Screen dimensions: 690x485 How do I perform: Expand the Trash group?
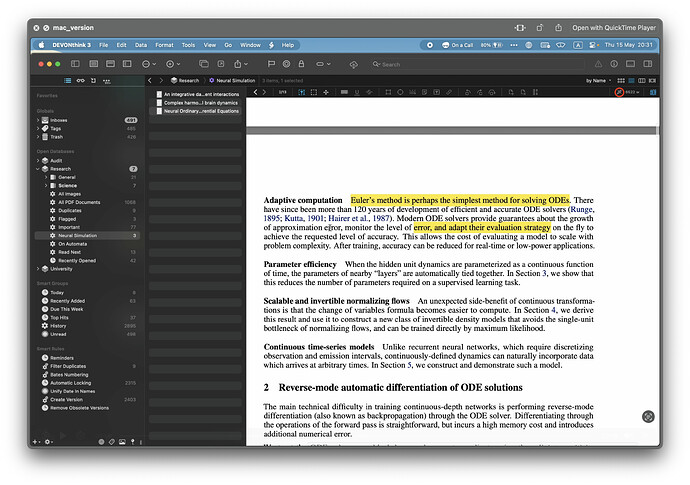click(x=38, y=137)
